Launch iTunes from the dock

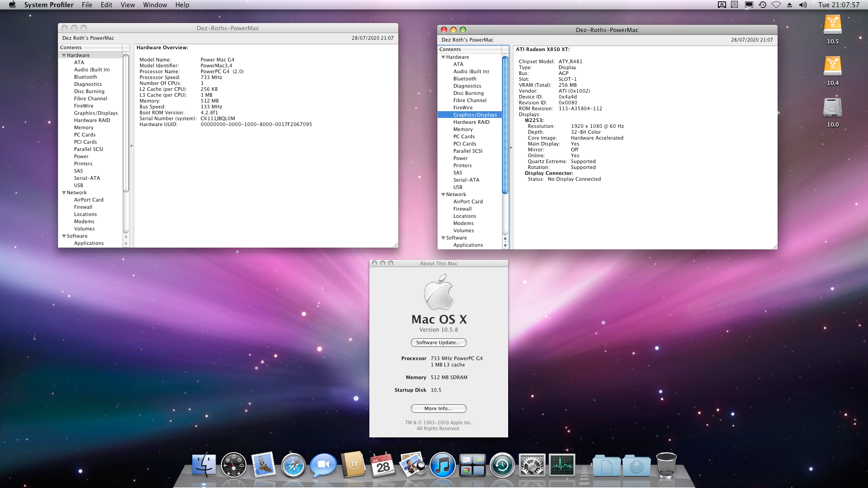click(442, 465)
